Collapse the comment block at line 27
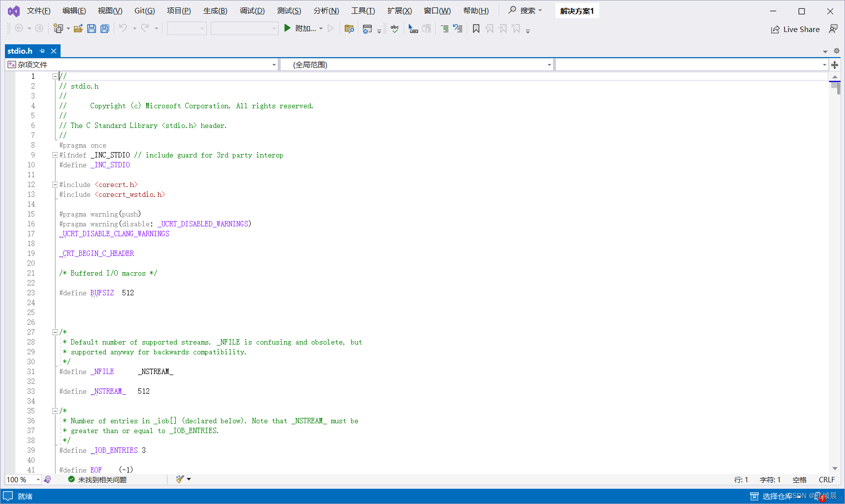The height and width of the screenshot is (504, 845). pyautogui.click(x=55, y=332)
